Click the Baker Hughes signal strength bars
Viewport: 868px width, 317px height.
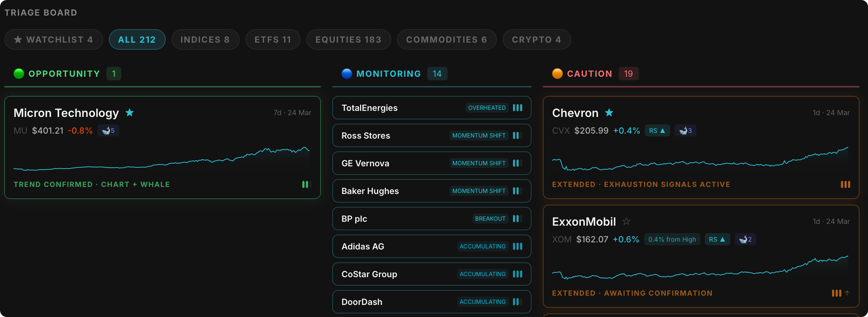tap(518, 191)
